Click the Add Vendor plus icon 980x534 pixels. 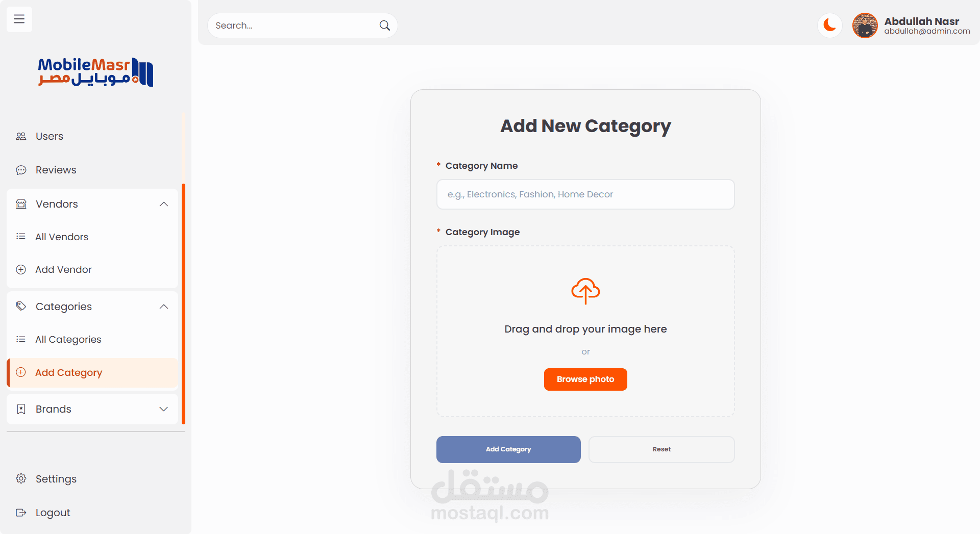(x=21, y=269)
